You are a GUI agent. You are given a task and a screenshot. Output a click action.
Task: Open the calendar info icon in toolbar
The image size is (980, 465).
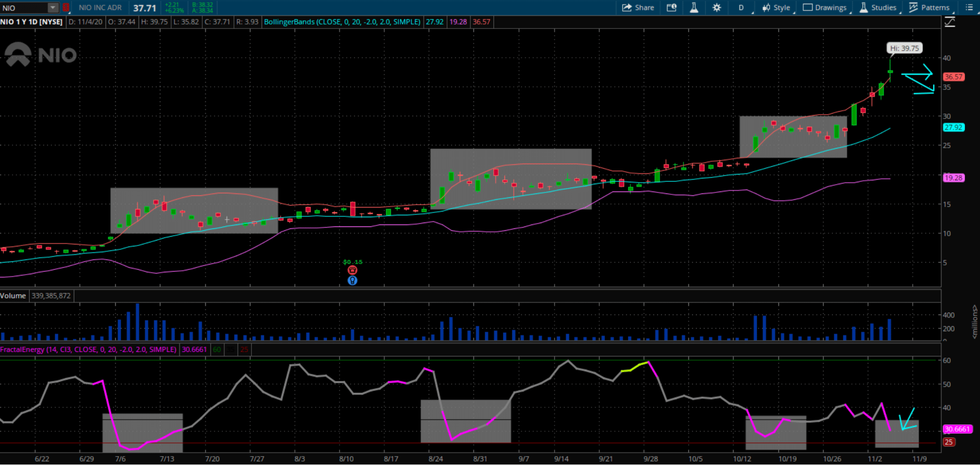pos(672,8)
